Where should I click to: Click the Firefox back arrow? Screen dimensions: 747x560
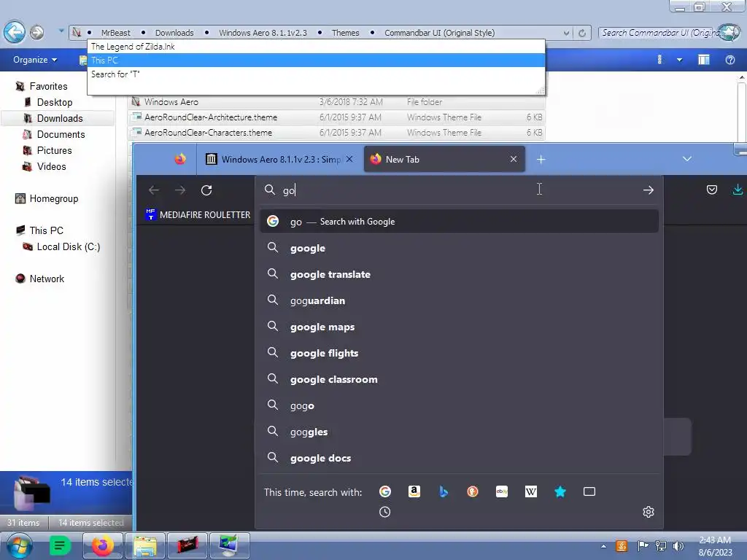coord(153,190)
